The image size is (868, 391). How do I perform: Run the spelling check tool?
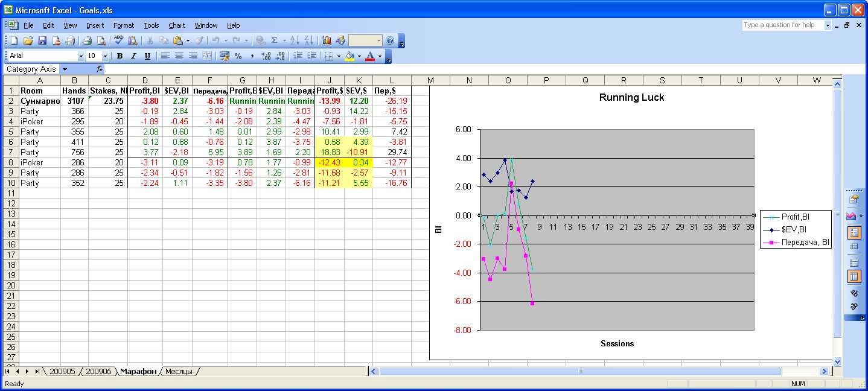[119, 40]
